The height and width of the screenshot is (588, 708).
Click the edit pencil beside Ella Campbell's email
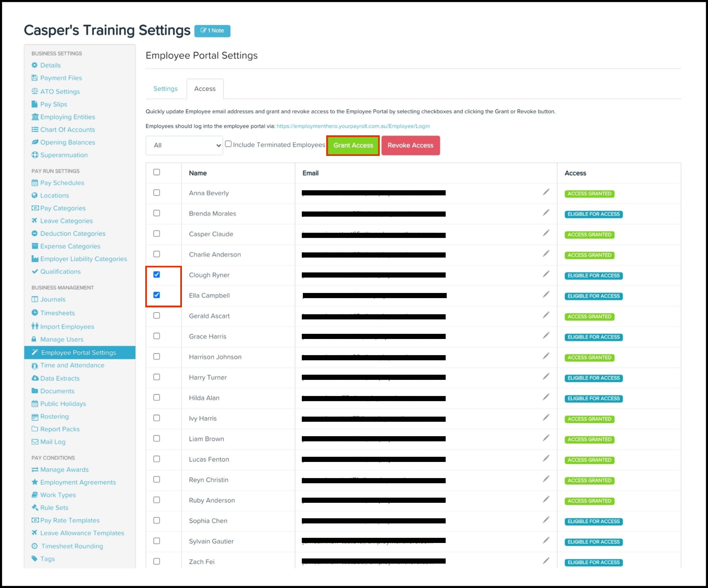point(546,295)
